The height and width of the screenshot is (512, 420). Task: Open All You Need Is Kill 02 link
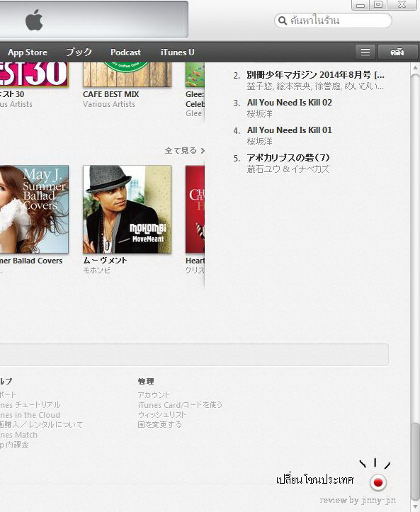tap(290, 103)
